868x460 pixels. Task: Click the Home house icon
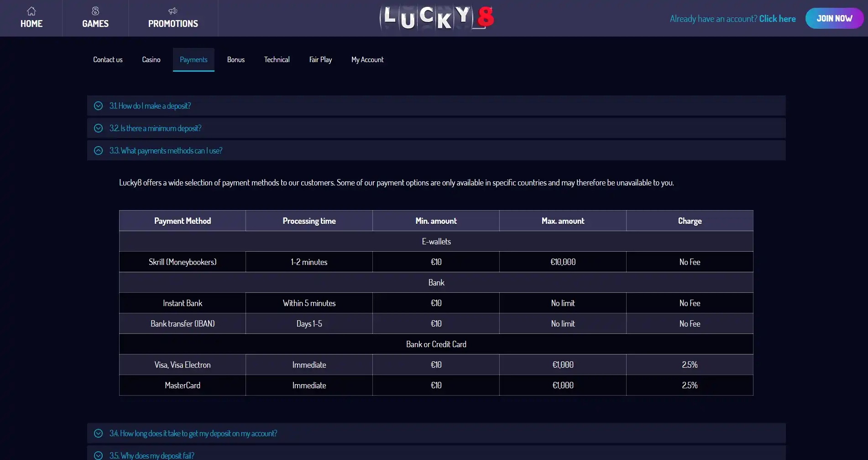point(31,11)
